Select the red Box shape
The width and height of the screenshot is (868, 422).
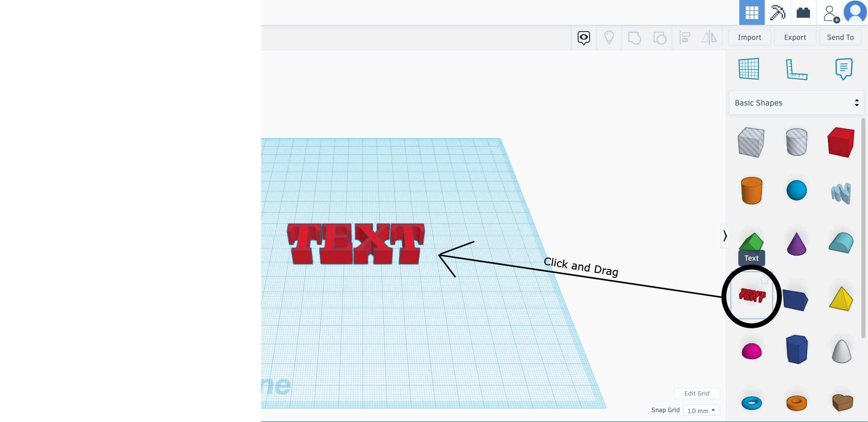click(841, 142)
